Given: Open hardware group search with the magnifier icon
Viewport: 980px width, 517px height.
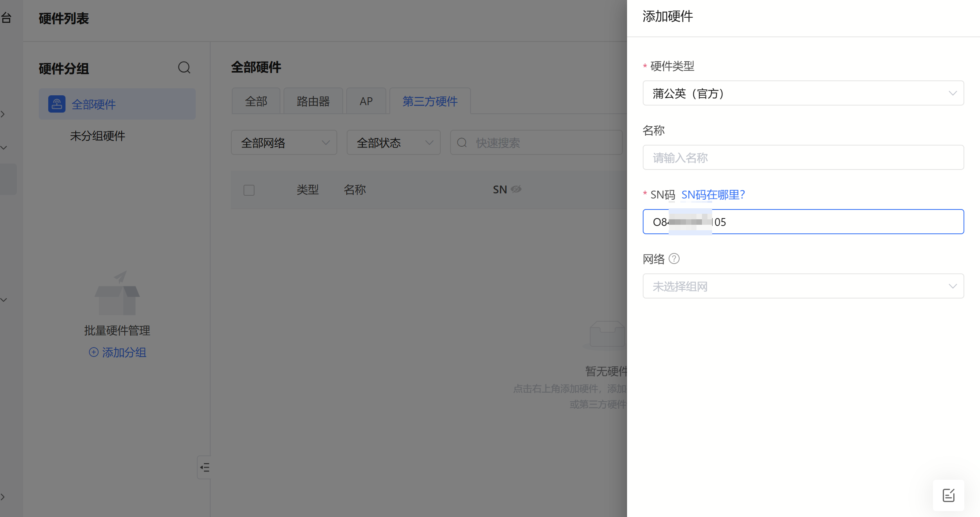Looking at the screenshot, I should coord(184,67).
